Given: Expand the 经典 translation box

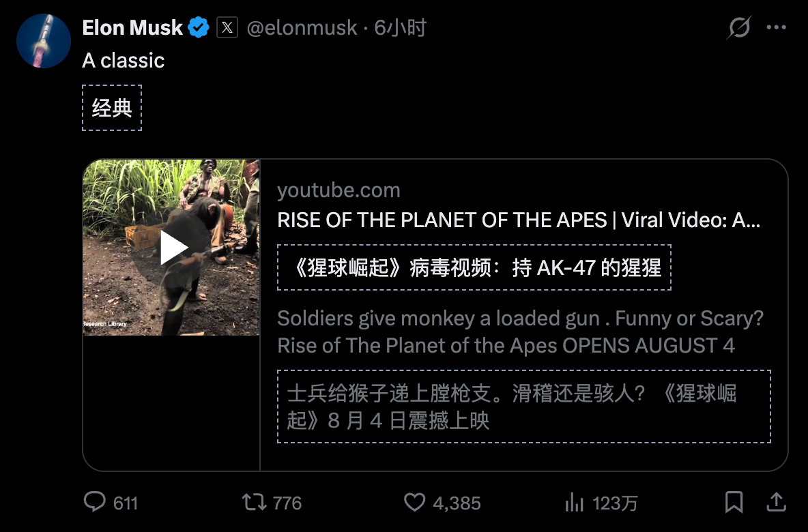Looking at the screenshot, I should pyautogui.click(x=111, y=107).
